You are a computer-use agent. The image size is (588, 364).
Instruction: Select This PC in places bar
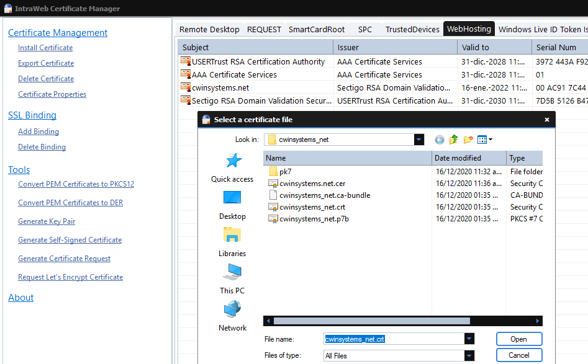click(232, 273)
